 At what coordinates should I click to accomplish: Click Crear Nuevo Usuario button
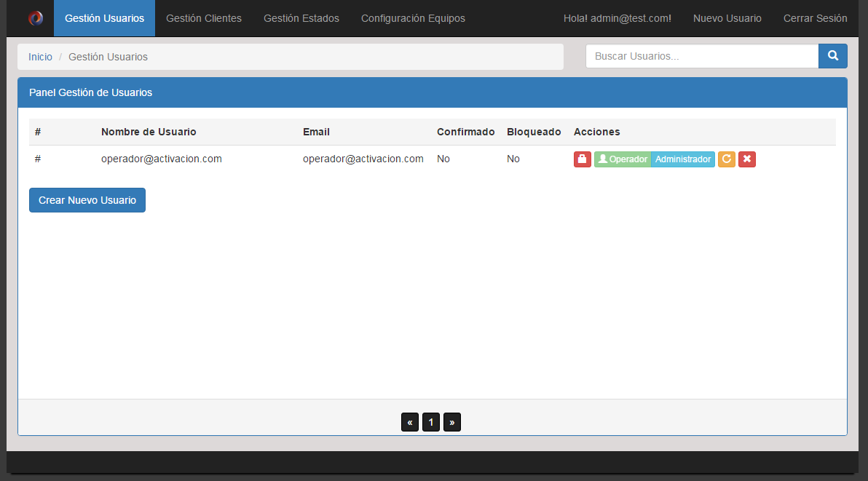point(87,200)
